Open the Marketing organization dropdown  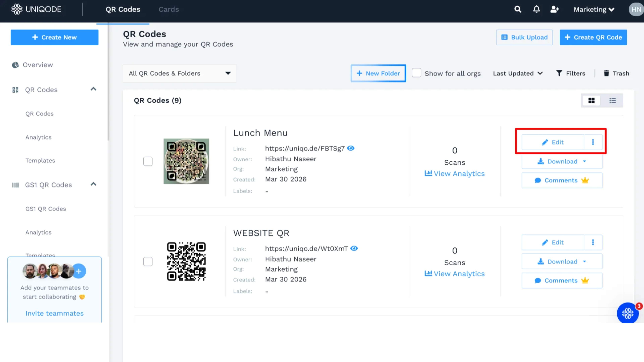[594, 10]
